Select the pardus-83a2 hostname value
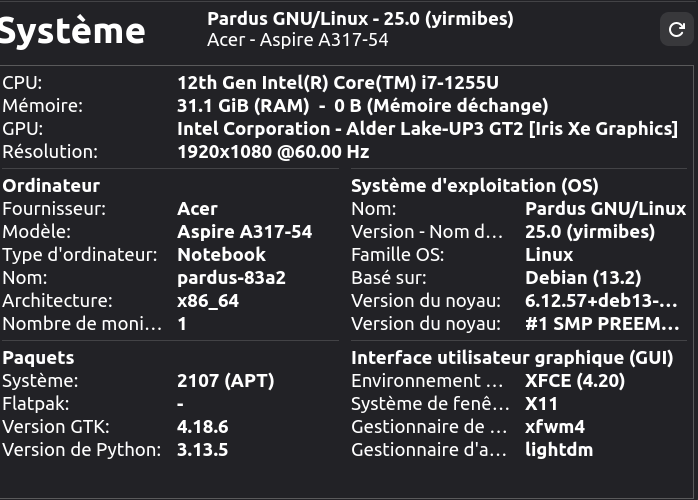This screenshot has width=698, height=500. pyautogui.click(x=231, y=278)
